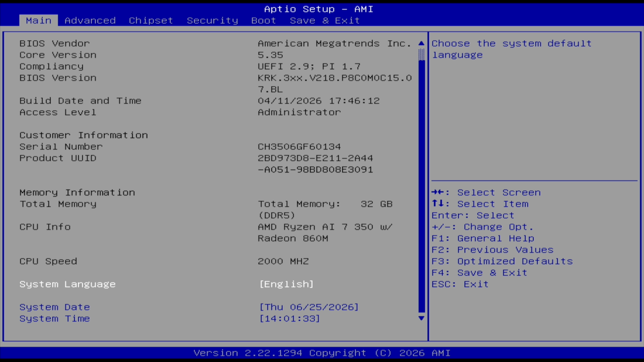
Task: Click the F2: Previous Values hint
Action: tap(493, 250)
